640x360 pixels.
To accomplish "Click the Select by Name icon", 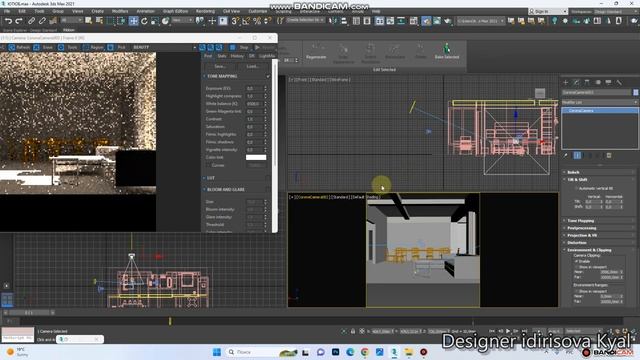I will tap(99, 21).
